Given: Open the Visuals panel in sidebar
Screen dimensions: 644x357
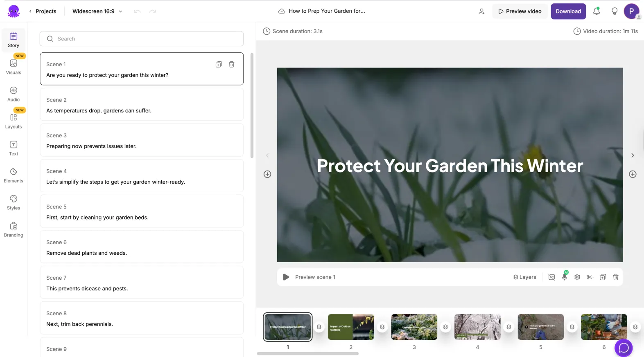Looking at the screenshot, I should point(14,67).
